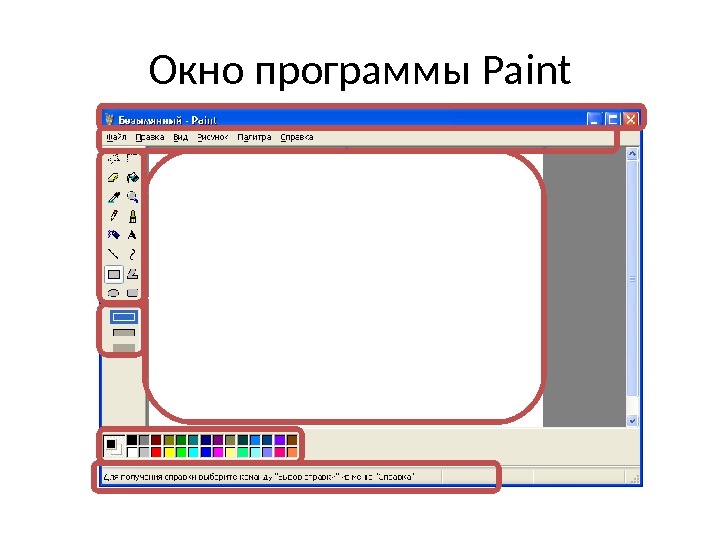Select the Pencil tool
Screen dimensions: 720x540
click(x=113, y=216)
